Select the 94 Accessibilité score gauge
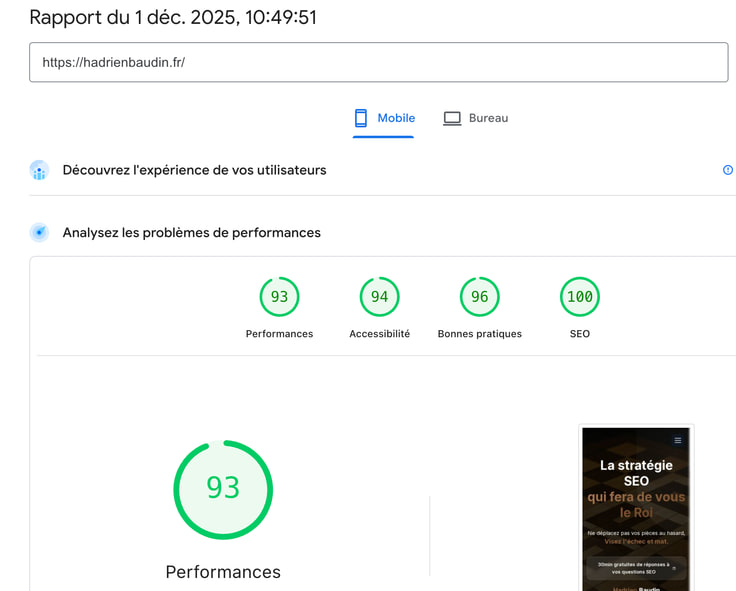The width and height of the screenshot is (736, 591). (x=379, y=297)
